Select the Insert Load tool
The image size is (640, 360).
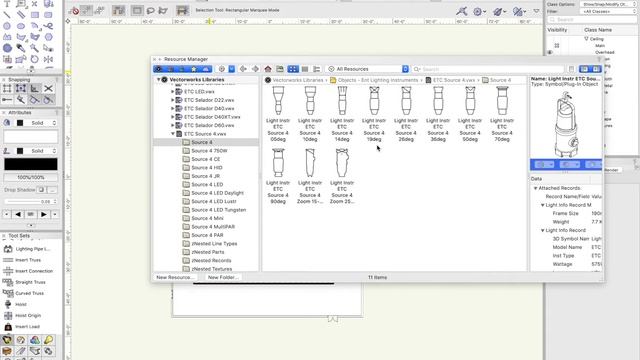click(22, 327)
